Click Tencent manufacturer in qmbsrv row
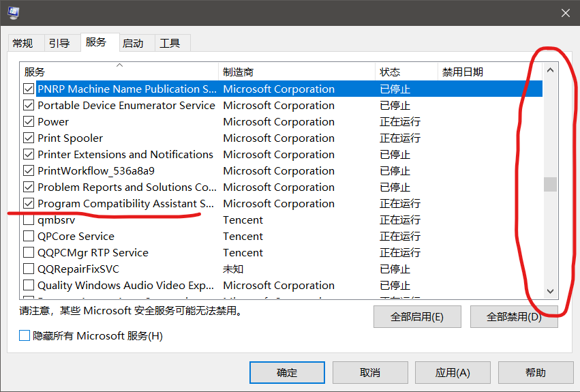 [x=243, y=220]
